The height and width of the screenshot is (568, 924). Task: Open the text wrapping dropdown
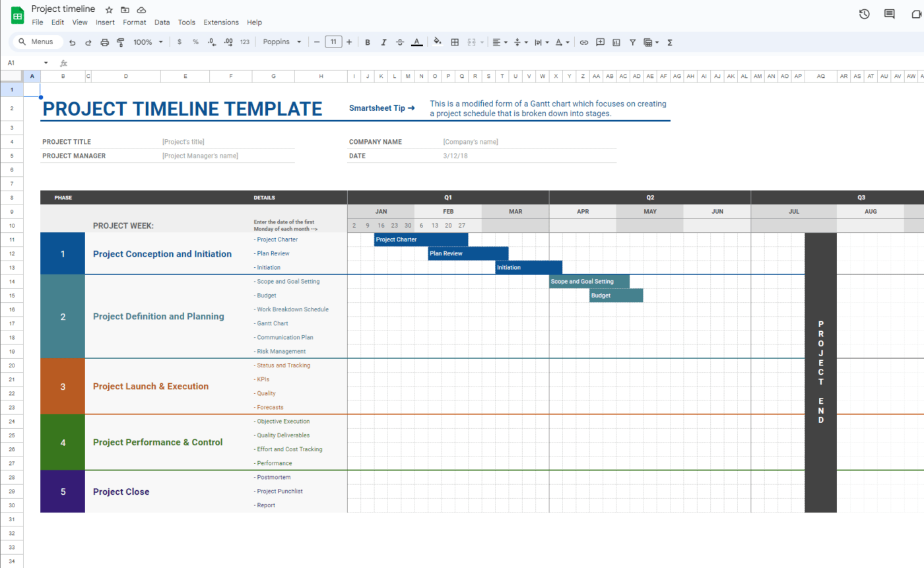click(x=541, y=42)
